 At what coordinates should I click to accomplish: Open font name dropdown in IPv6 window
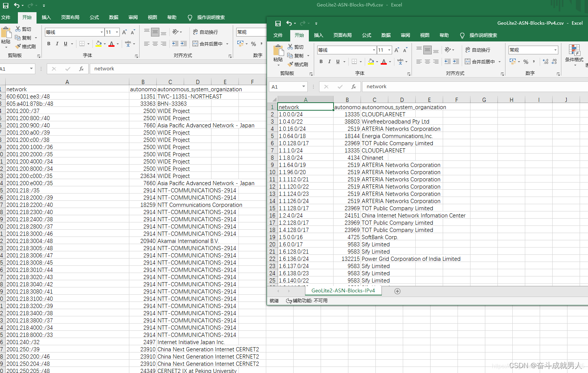pyautogui.click(x=102, y=32)
